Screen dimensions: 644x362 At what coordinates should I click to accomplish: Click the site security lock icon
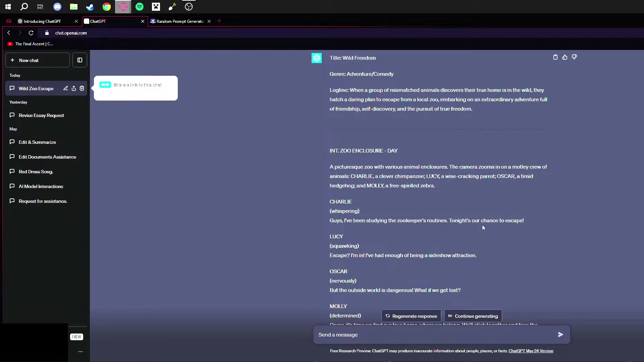coord(47,33)
